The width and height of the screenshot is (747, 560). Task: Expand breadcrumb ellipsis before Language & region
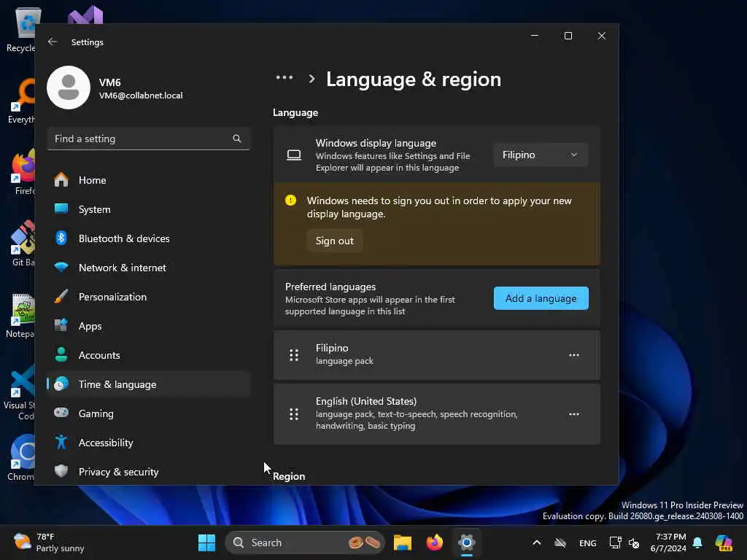(x=285, y=78)
